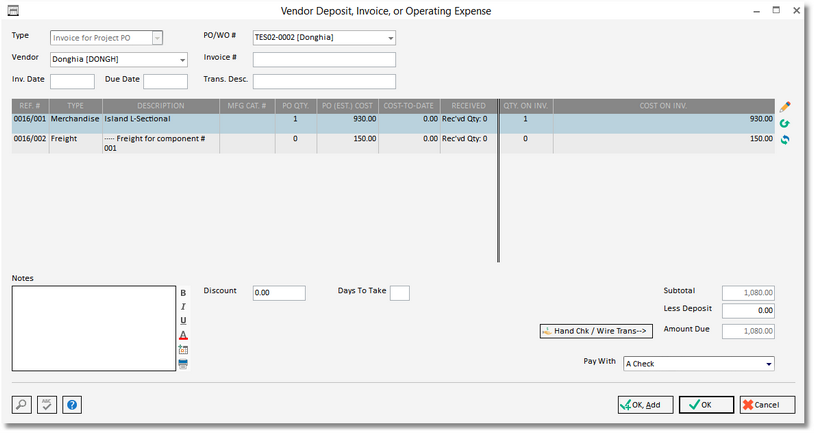Click the PO (EST.) COST column header
The width and height of the screenshot is (814, 433).
point(347,106)
